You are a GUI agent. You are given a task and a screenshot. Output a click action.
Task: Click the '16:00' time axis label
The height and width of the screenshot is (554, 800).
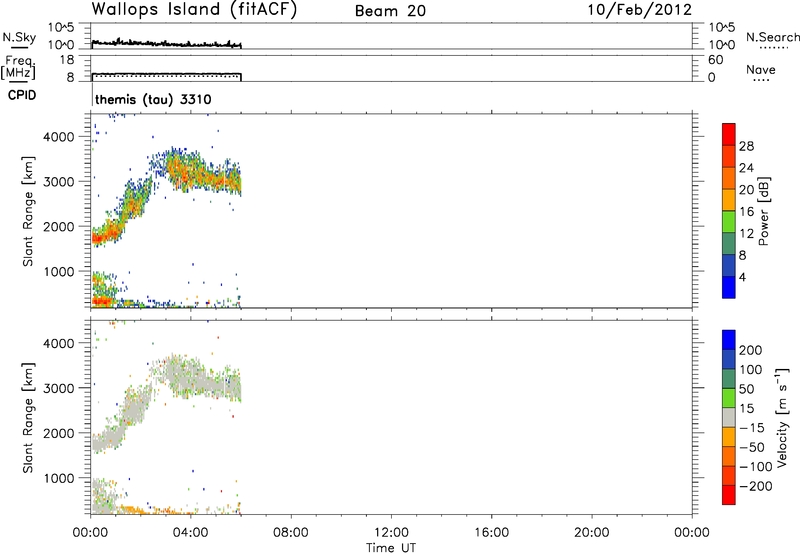click(491, 533)
